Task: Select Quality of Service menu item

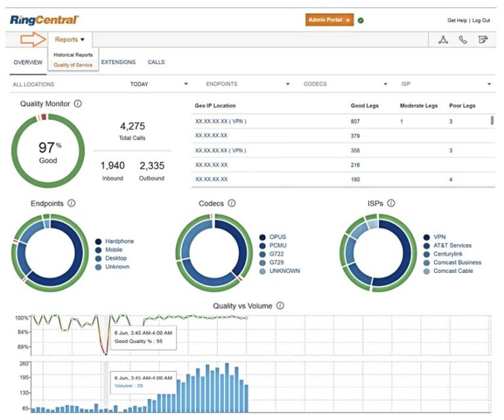Action: (x=73, y=65)
